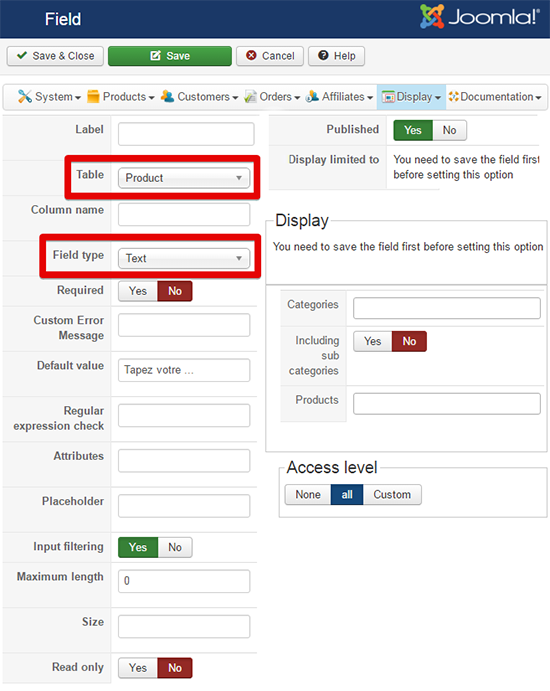Click the Cancel button
550x691 pixels.
(x=270, y=56)
